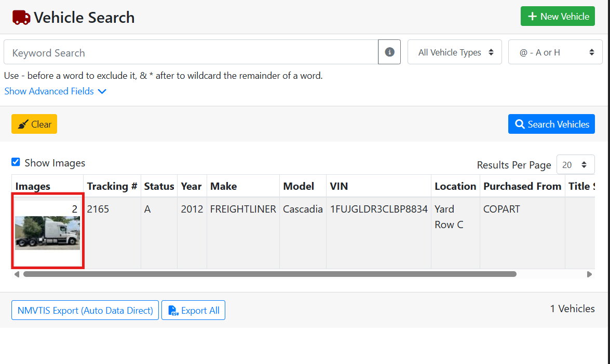The width and height of the screenshot is (610, 364).
Task: Sort by the Year column header
Action: (192, 186)
